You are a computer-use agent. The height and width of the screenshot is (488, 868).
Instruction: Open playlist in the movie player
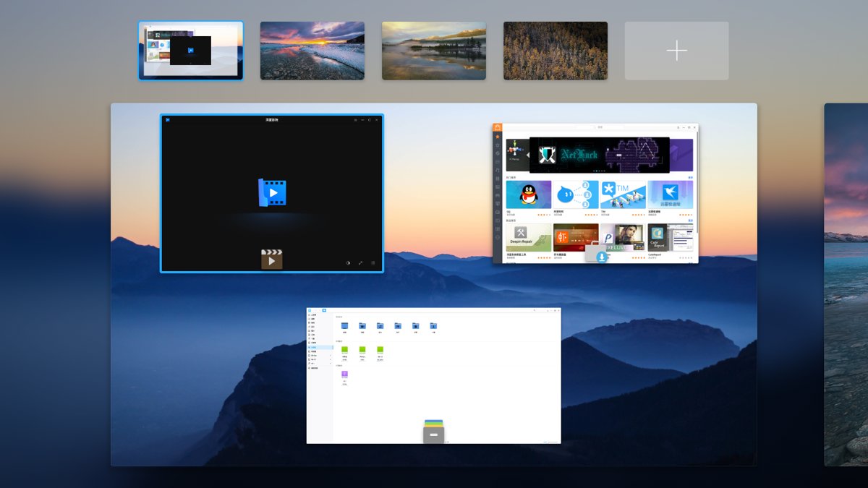373,263
